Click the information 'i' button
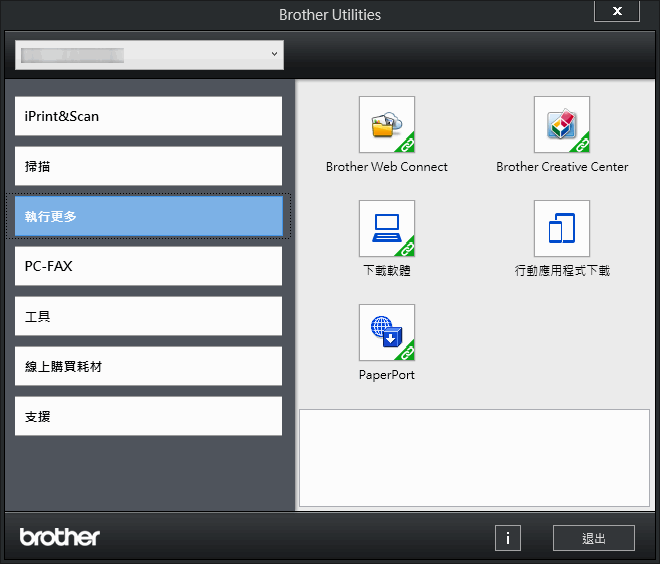Screen dimensions: 660x564 507,538
